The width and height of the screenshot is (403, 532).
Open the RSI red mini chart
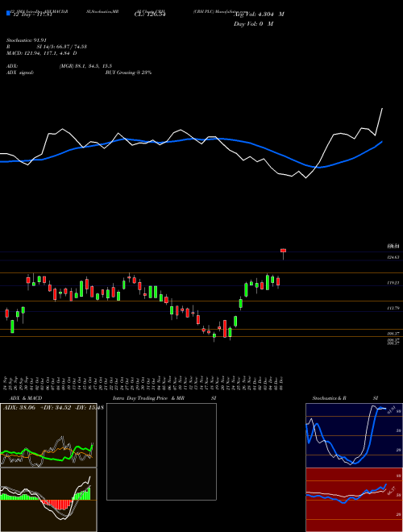[x=354, y=500]
